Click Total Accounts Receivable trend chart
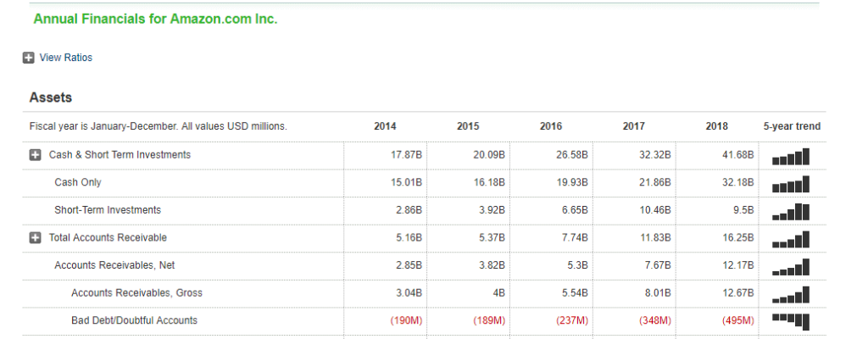Image resolution: width=868 pixels, height=339 pixels. pos(791,239)
